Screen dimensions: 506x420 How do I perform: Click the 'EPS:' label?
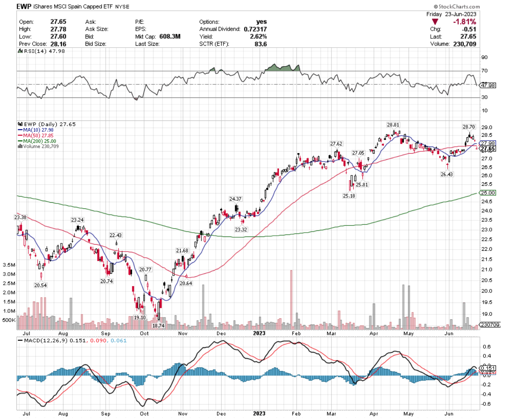point(141,29)
